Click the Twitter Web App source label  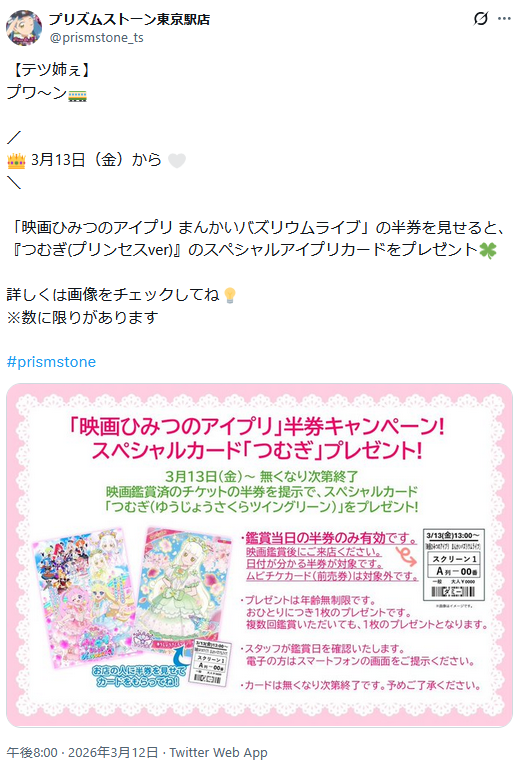218,752
